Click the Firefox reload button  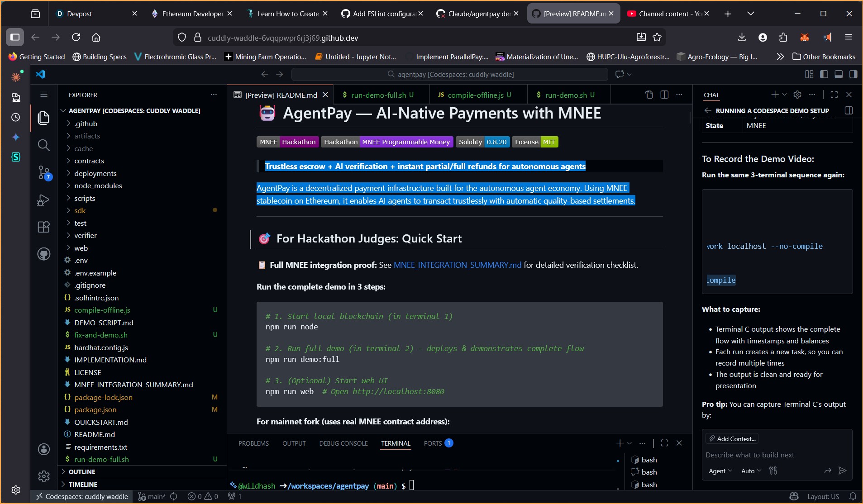click(76, 38)
